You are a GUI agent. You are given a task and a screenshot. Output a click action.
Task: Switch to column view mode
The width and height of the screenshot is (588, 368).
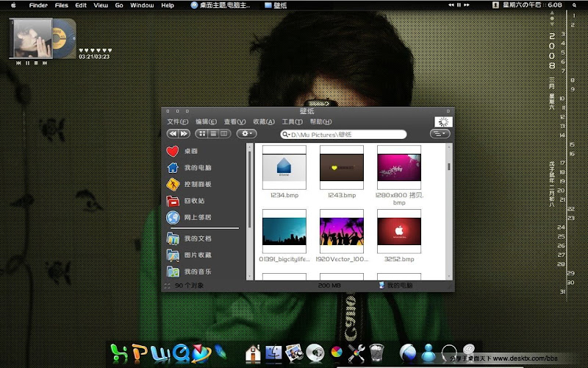224,134
